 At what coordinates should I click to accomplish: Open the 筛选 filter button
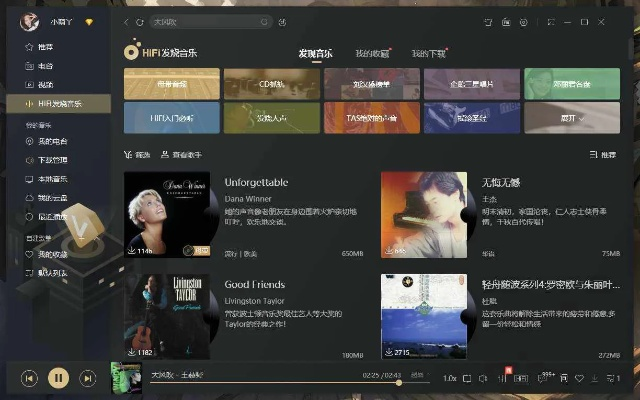coord(136,155)
